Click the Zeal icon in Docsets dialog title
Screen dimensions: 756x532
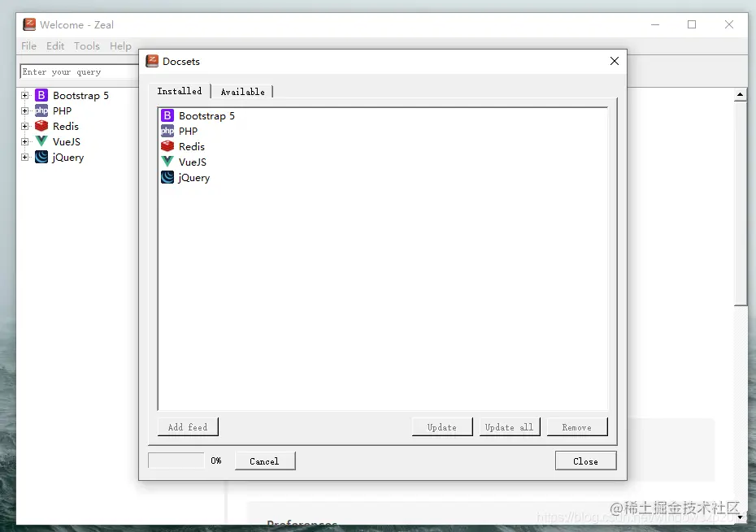coord(152,61)
